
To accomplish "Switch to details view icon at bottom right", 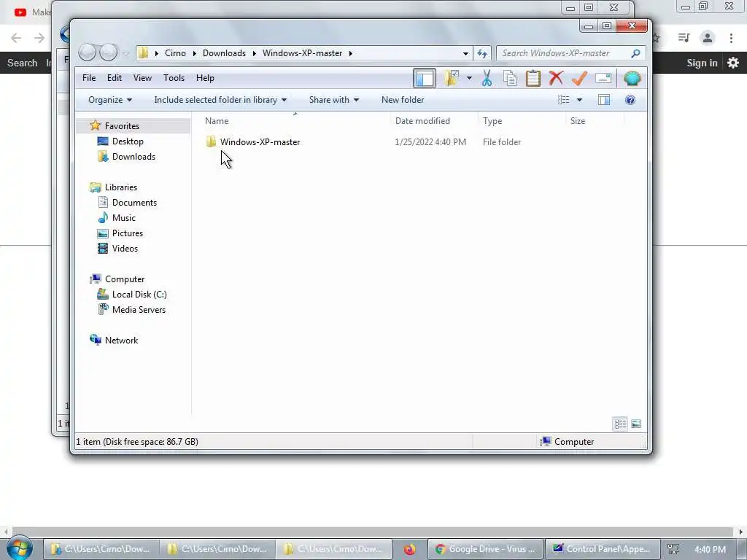I will (620, 424).
